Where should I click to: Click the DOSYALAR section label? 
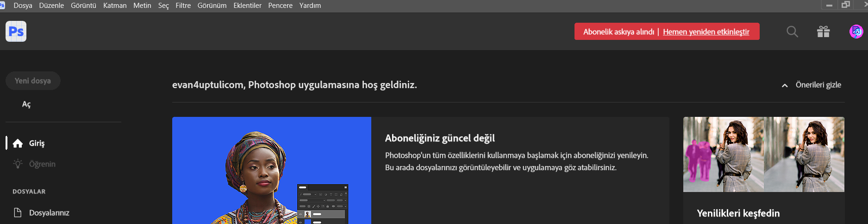click(x=29, y=192)
